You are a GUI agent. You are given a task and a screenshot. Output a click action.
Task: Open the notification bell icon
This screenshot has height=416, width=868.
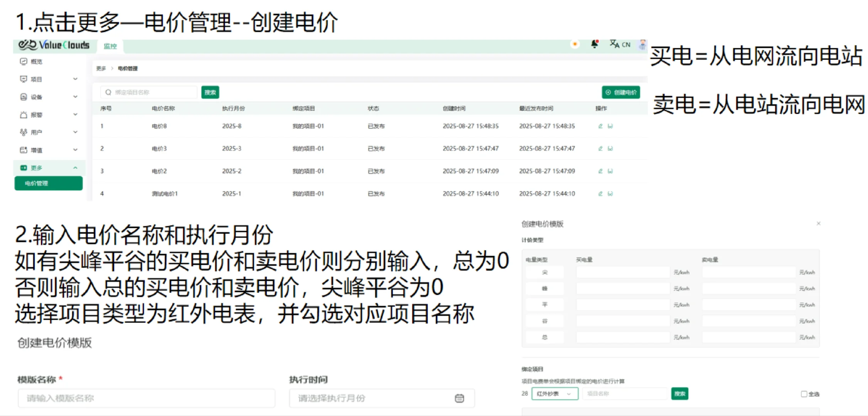pyautogui.click(x=595, y=44)
